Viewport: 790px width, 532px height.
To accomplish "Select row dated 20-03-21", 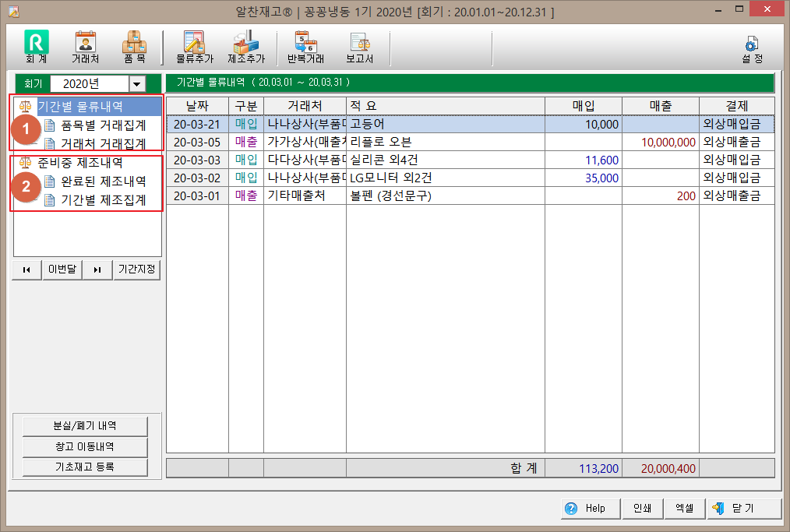I will (471, 125).
